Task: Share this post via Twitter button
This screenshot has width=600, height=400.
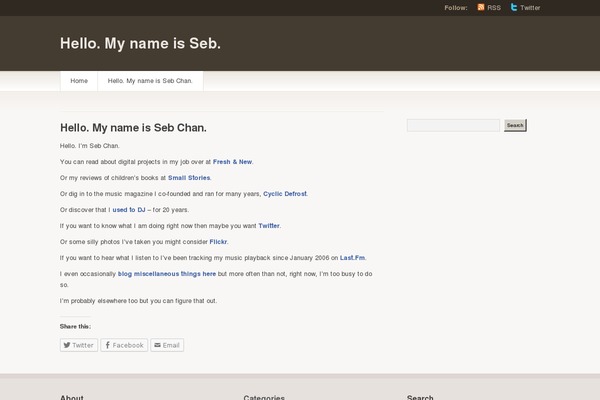Action: coord(79,345)
